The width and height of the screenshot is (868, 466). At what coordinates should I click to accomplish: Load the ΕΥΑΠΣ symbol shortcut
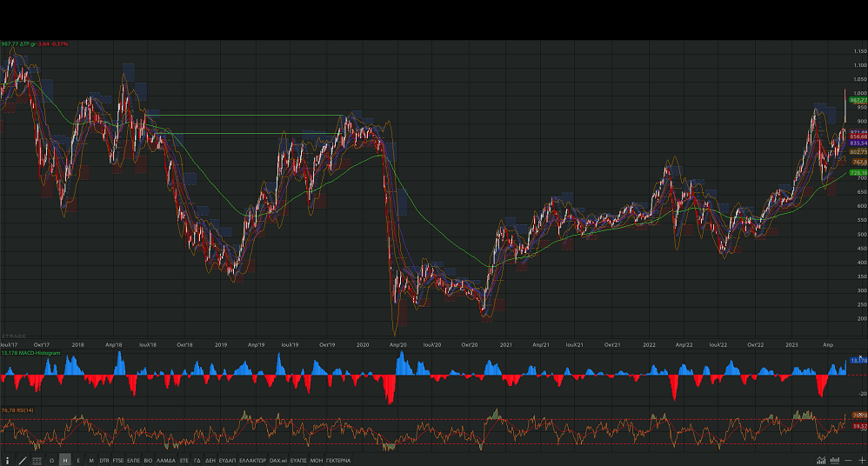click(x=298, y=461)
